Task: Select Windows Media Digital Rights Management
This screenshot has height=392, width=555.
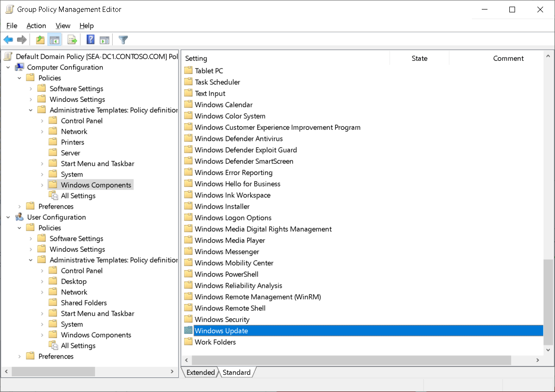Action: 263,229
